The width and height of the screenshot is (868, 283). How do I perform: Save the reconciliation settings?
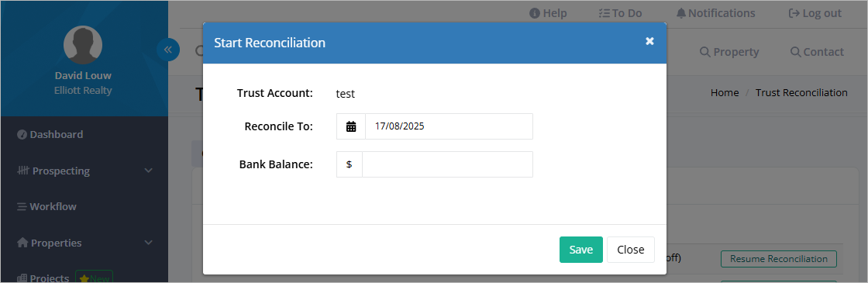[x=580, y=250]
